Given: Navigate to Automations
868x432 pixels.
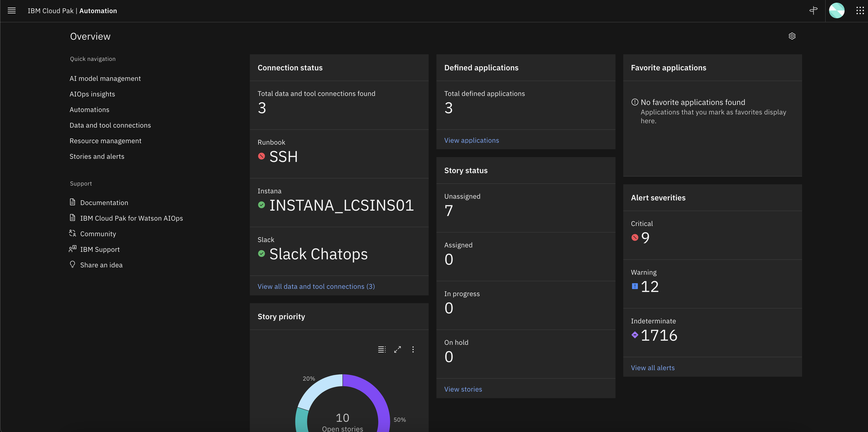Looking at the screenshot, I should [x=89, y=110].
